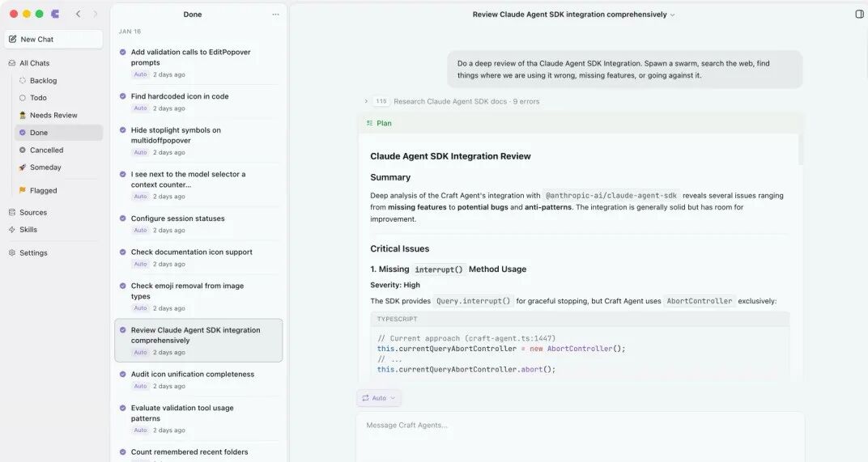Open chat Configure session statuses
Image resolution: width=868 pixels, height=462 pixels.
coord(198,224)
